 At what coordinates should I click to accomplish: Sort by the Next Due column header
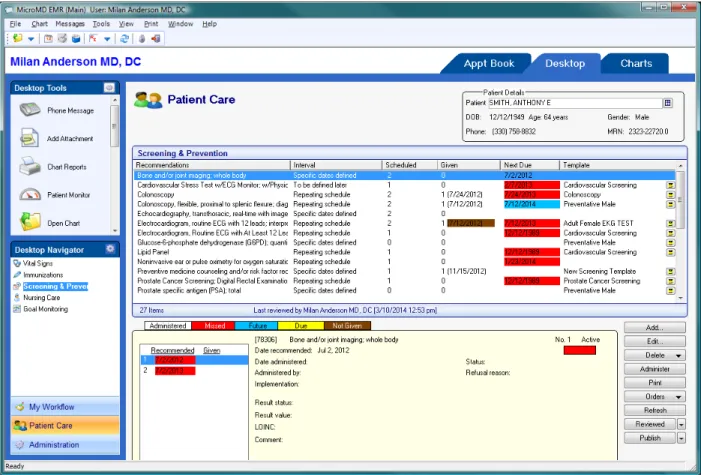coord(530,165)
